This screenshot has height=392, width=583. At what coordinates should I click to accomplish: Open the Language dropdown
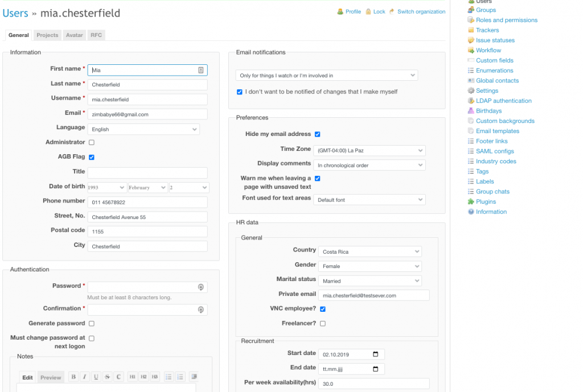click(x=143, y=129)
